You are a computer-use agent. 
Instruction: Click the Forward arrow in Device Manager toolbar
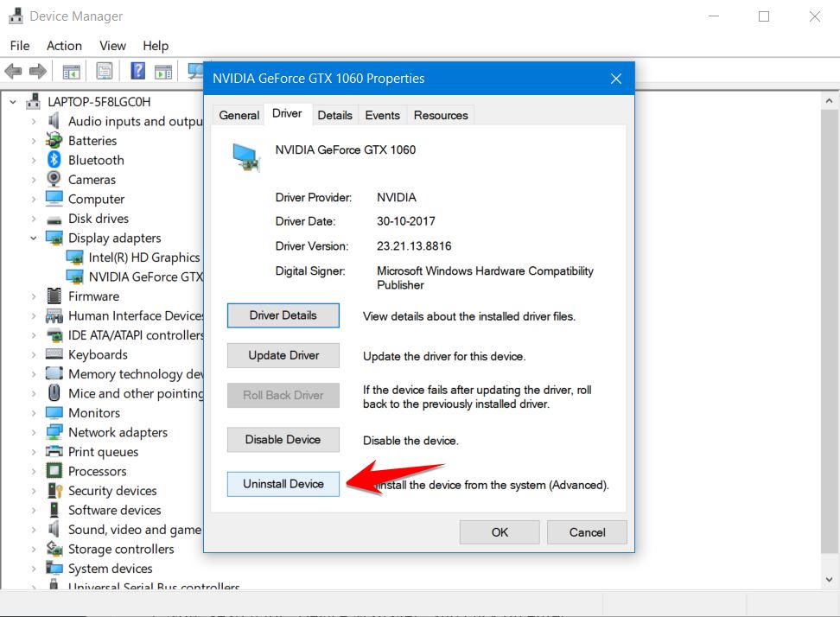[x=37, y=71]
